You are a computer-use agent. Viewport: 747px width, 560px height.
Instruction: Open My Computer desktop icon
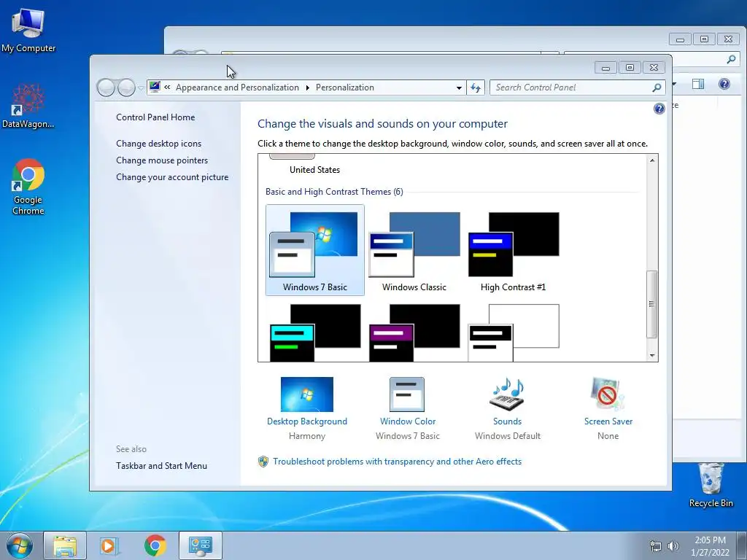click(x=28, y=29)
